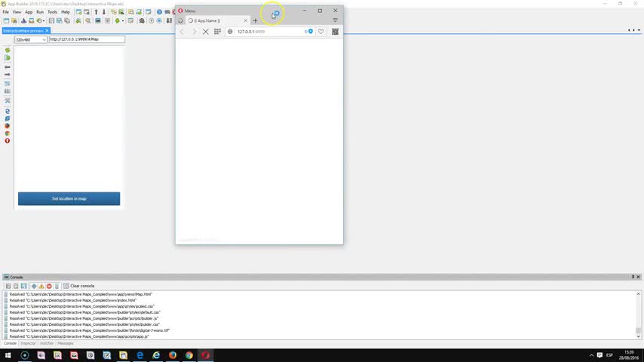
Task: Click the heart bookmark icon in Opera
Action: pyautogui.click(x=320, y=32)
